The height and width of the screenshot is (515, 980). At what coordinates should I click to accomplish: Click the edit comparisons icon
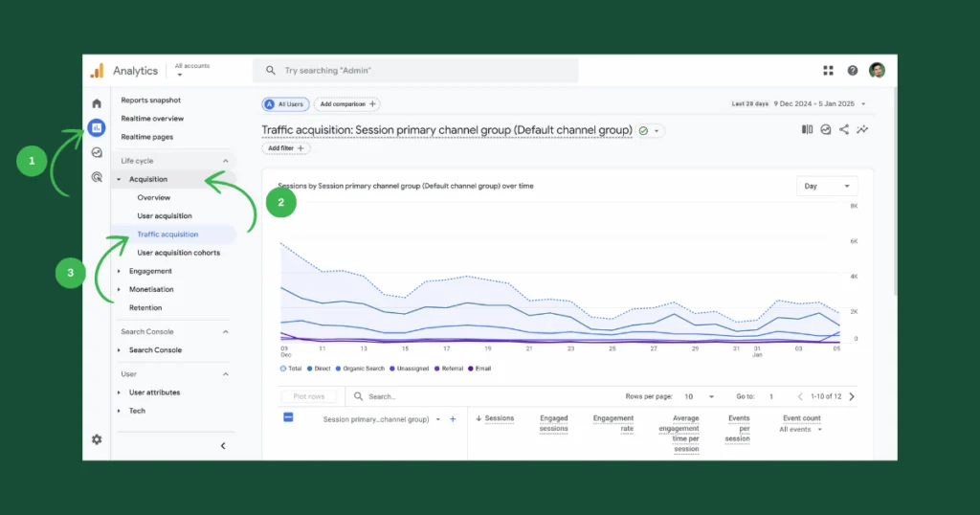click(x=807, y=129)
